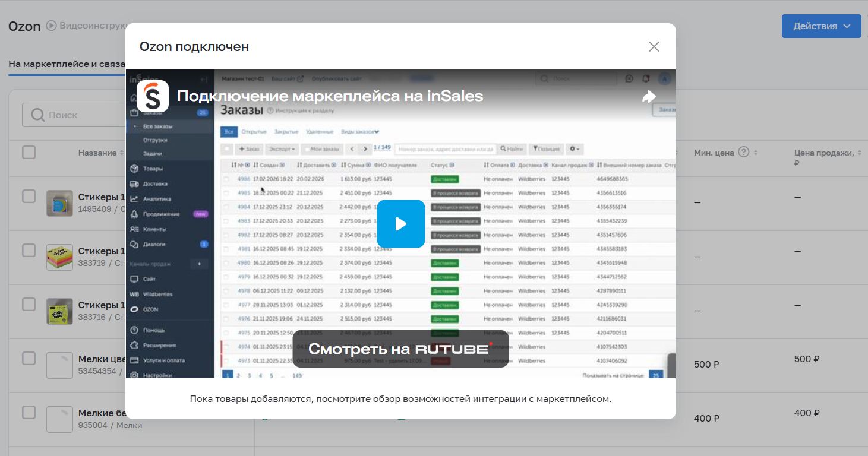Open the thumbnail of product 383719
The height and width of the screenshot is (456, 868).
pos(59,257)
